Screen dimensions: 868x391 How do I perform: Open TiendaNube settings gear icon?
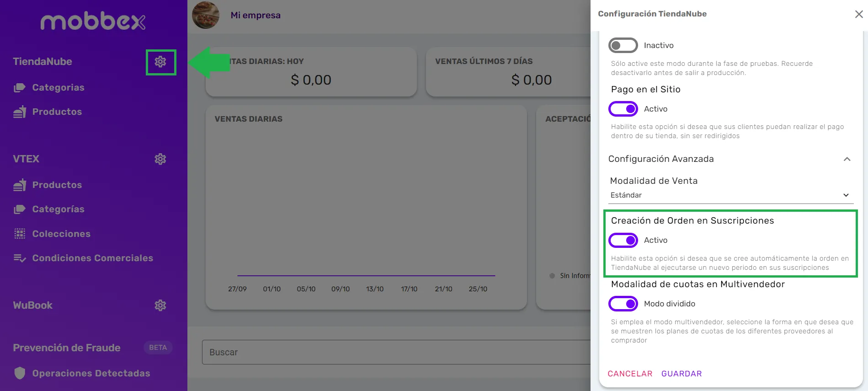160,62
